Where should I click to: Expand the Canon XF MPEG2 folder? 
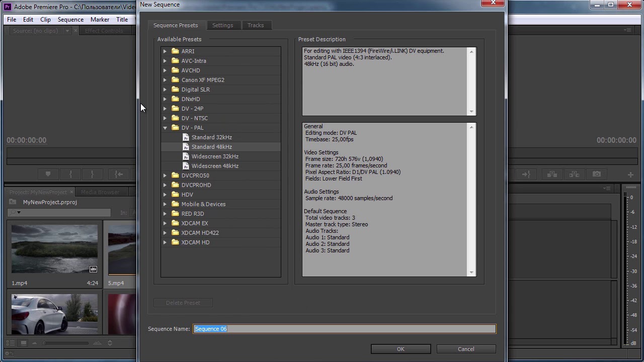pyautogui.click(x=165, y=80)
